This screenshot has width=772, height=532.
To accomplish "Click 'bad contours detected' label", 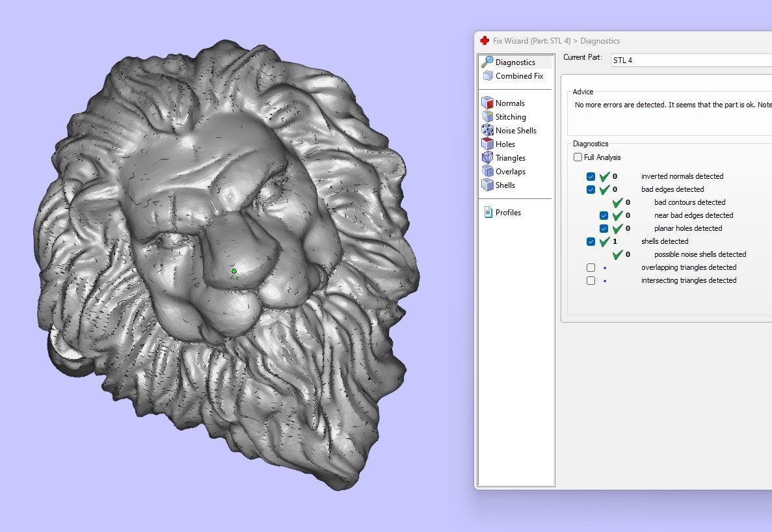I will [690, 202].
